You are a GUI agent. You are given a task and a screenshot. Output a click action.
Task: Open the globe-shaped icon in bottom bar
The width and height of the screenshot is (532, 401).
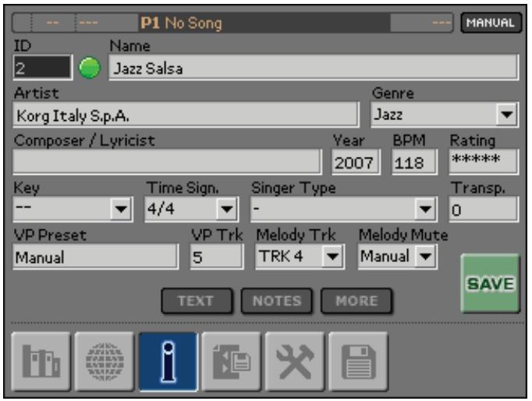tap(105, 361)
